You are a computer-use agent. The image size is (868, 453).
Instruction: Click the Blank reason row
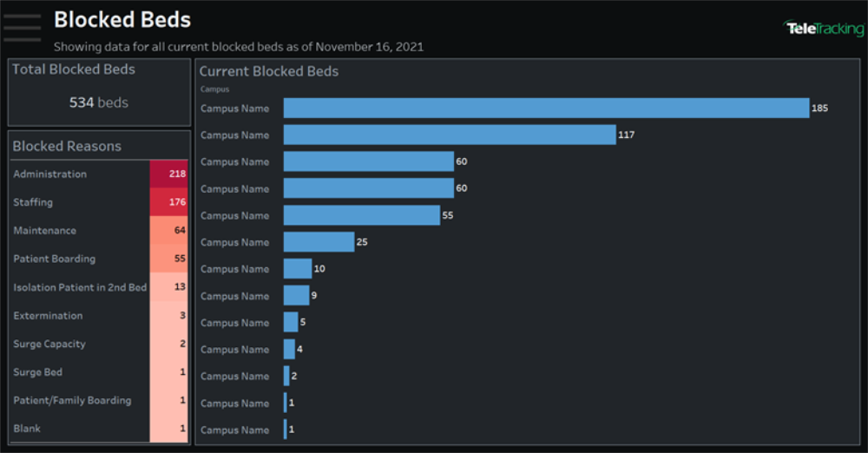click(x=99, y=428)
